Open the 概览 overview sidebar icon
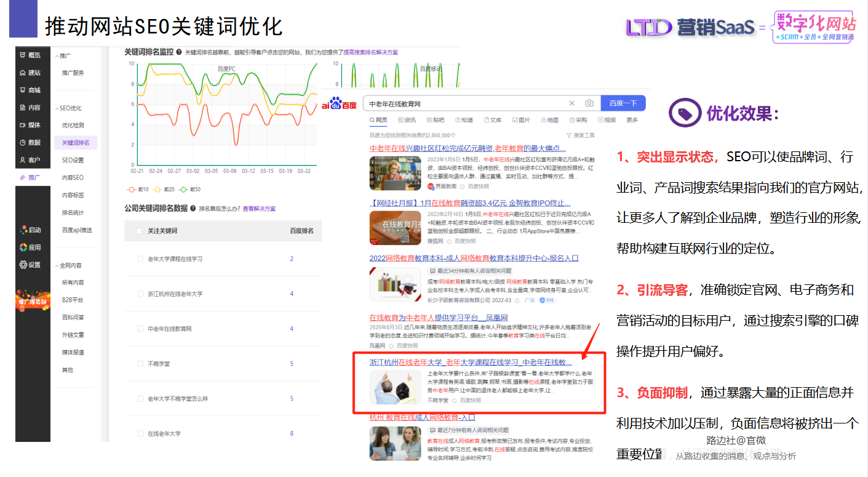Viewport: 868px width, 477px height. 23,55
